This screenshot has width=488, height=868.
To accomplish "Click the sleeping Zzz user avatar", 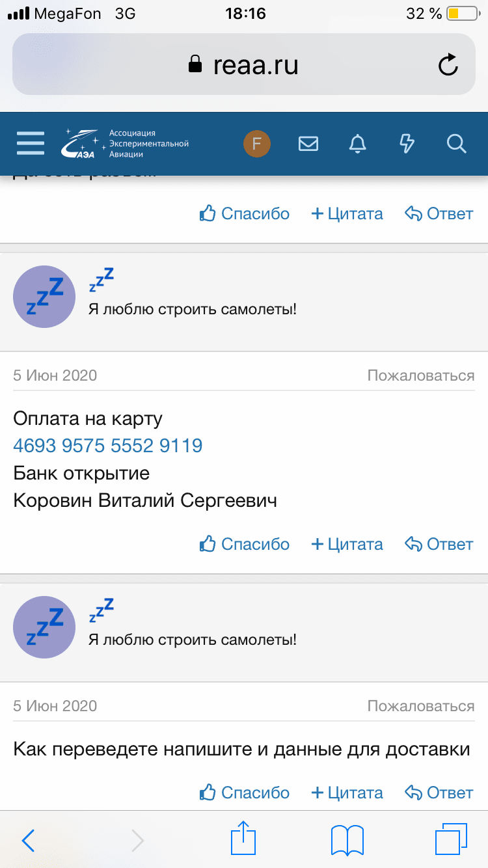I will [44, 297].
